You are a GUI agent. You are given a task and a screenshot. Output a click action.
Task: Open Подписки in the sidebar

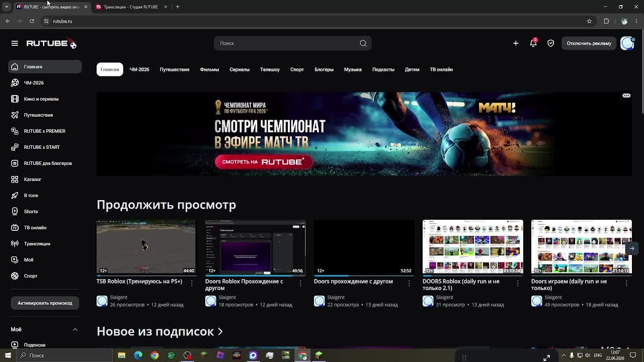pos(45,345)
